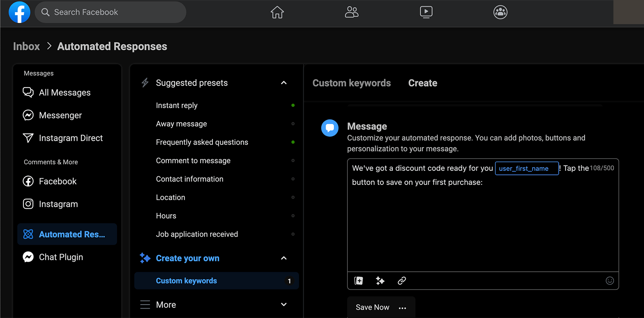
Task: Click the Automated Responses atom icon
Action: [x=28, y=234]
